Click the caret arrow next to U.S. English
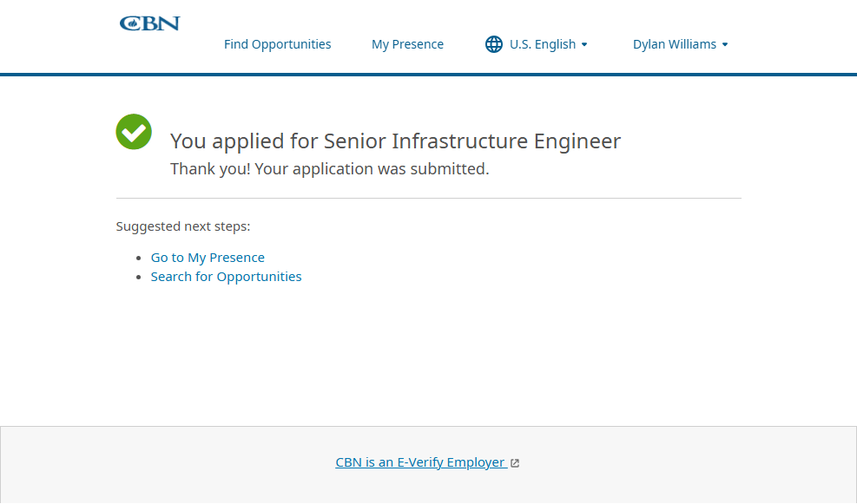 (584, 44)
